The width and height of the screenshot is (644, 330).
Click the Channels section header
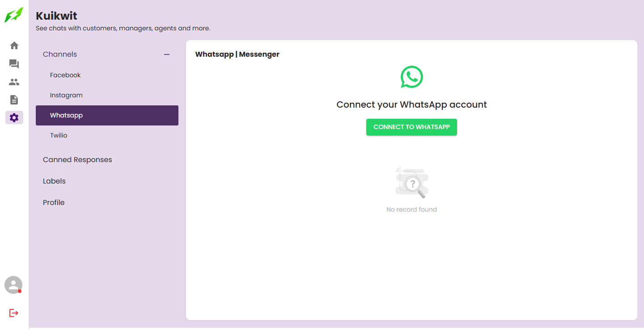[107, 54]
